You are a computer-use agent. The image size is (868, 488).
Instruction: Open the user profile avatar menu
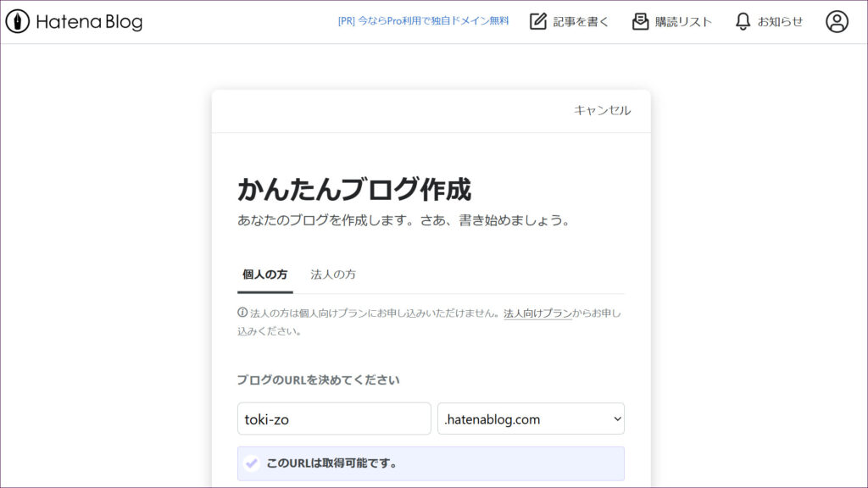coord(837,22)
